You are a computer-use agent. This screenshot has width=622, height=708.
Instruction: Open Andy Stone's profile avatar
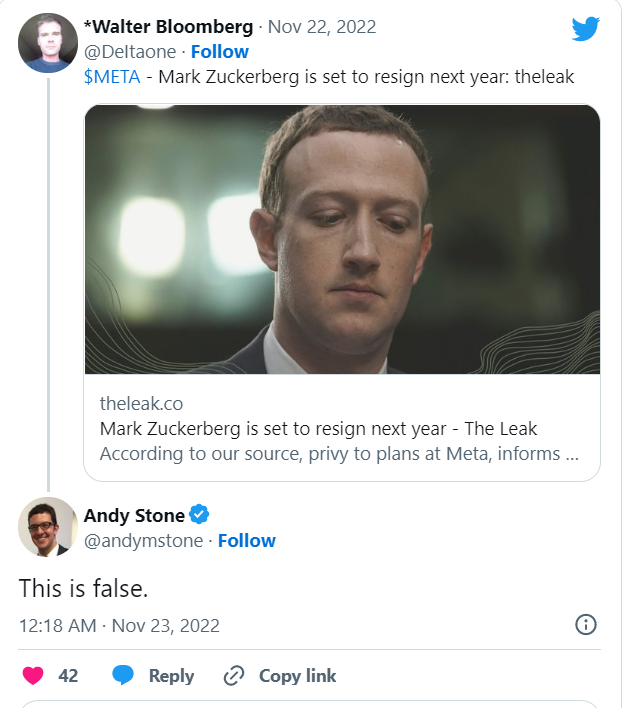[x=48, y=527]
